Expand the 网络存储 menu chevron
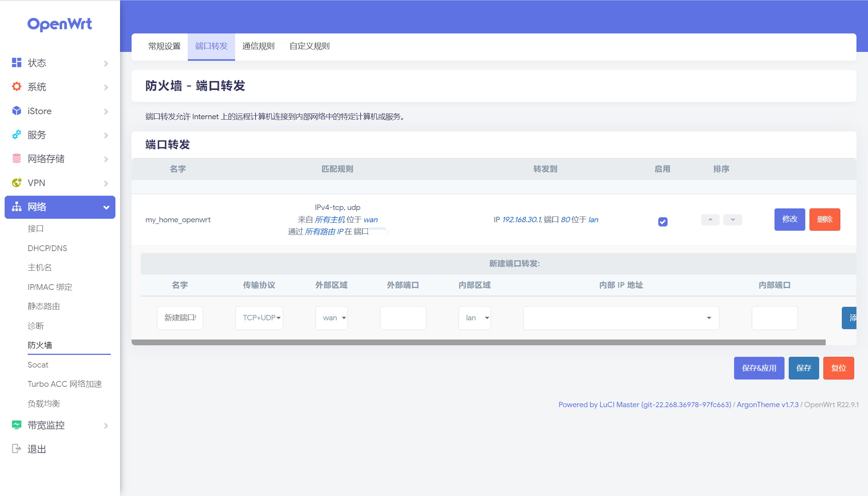Image resolution: width=868 pixels, height=496 pixels. pyautogui.click(x=106, y=159)
